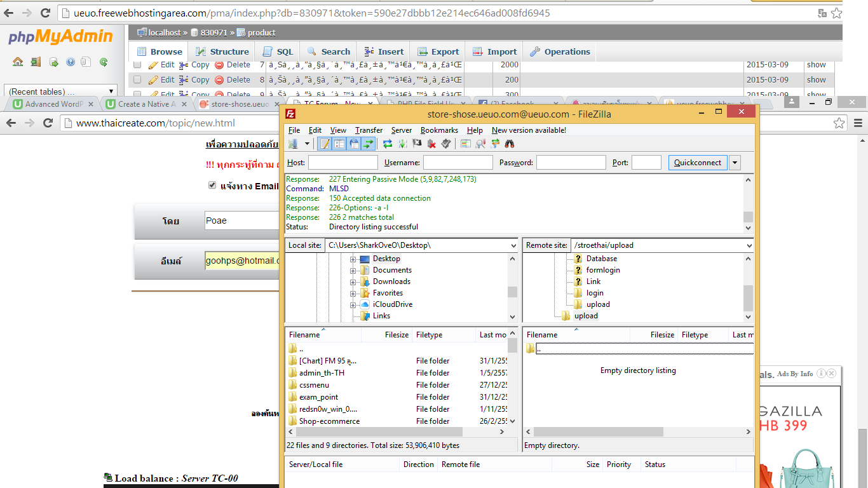Click Edit link for row 7
The height and width of the screenshot is (488, 868).
(161, 65)
